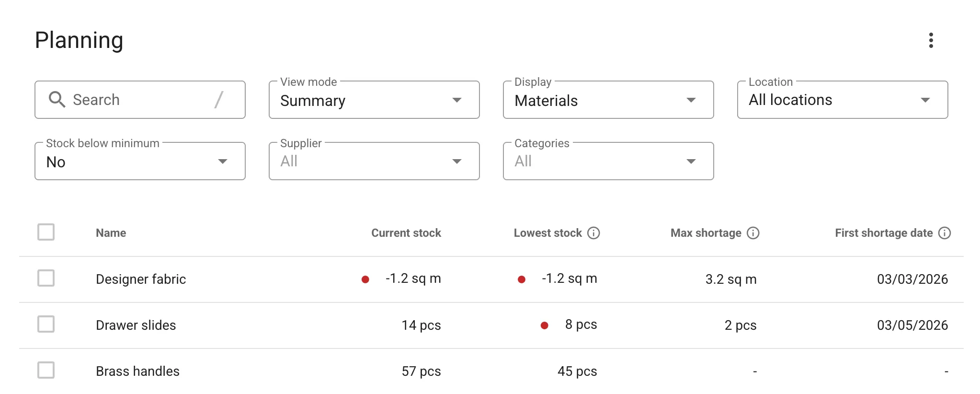Click the red shortage indicator beside Designer fabric stock

point(366,278)
